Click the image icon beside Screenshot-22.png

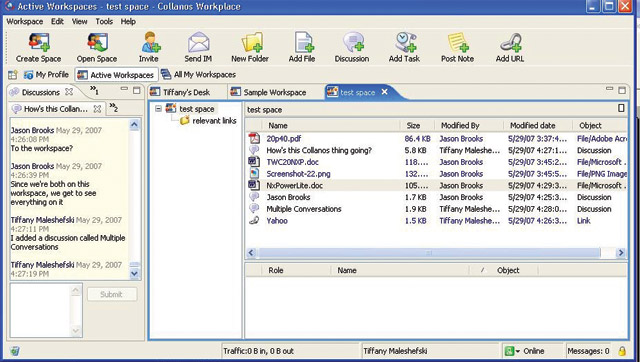pyautogui.click(x=254, y=173)
